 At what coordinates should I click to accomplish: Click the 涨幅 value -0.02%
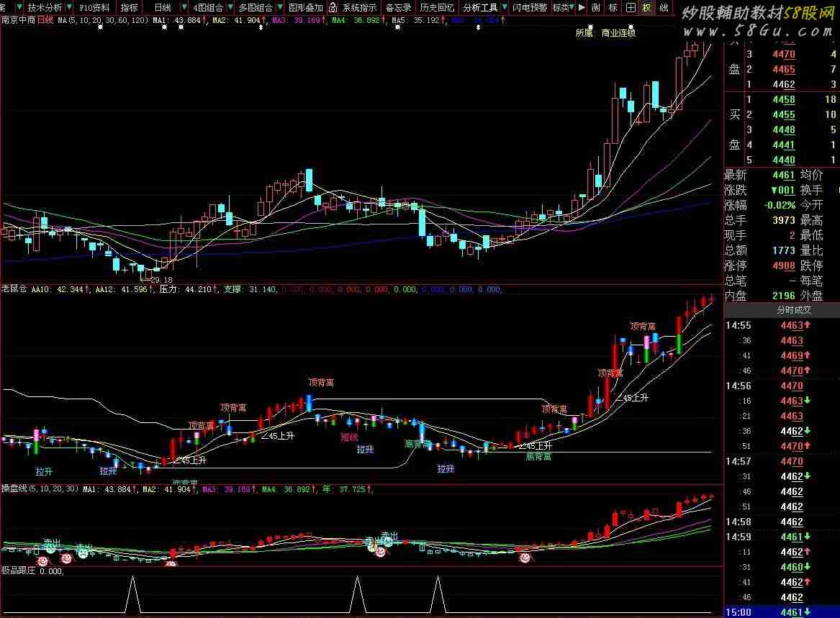[780, 205]
